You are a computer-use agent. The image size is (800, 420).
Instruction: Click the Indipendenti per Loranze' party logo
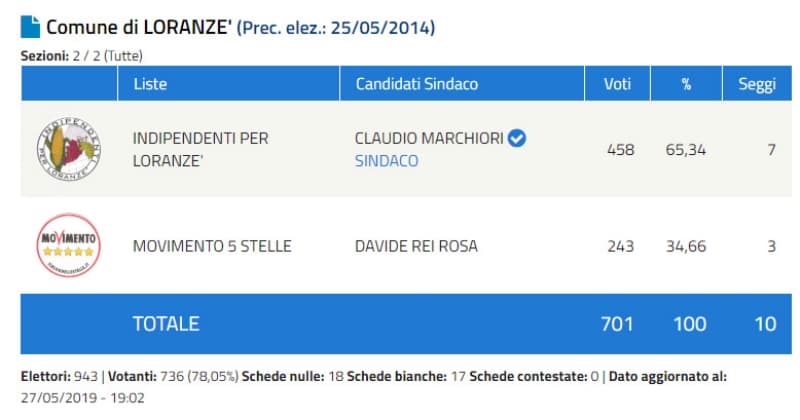pos(68,149)
